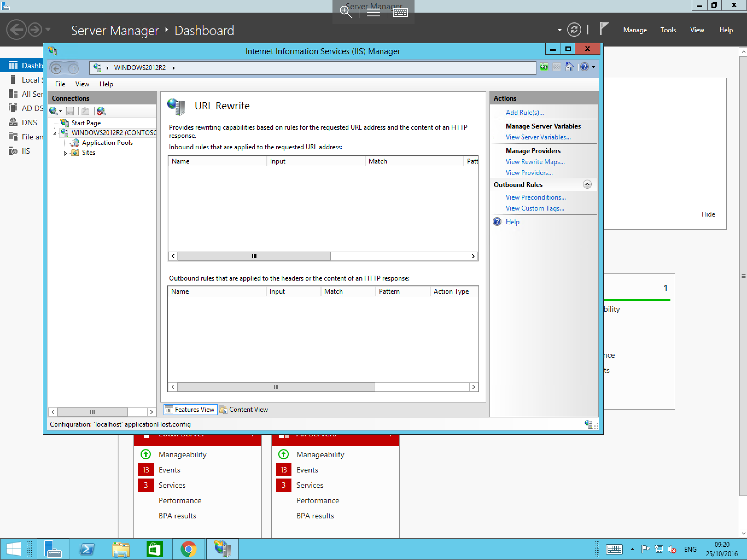Click the create new connection globe icon
The height and width of the screenshot is (560, 747).
click(x=53, y=111)
